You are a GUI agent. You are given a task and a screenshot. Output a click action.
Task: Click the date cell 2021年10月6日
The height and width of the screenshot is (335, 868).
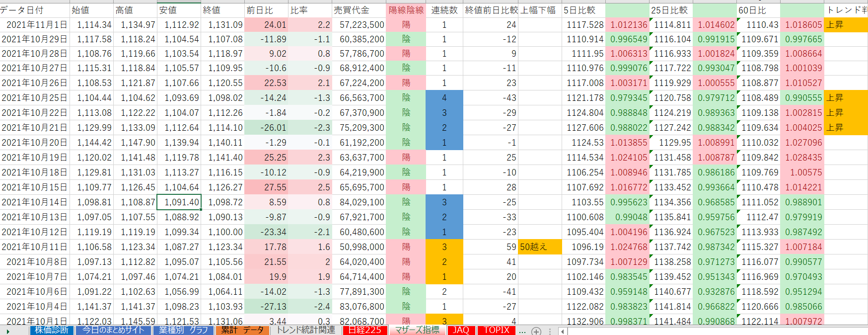click(x=35, y=292)
